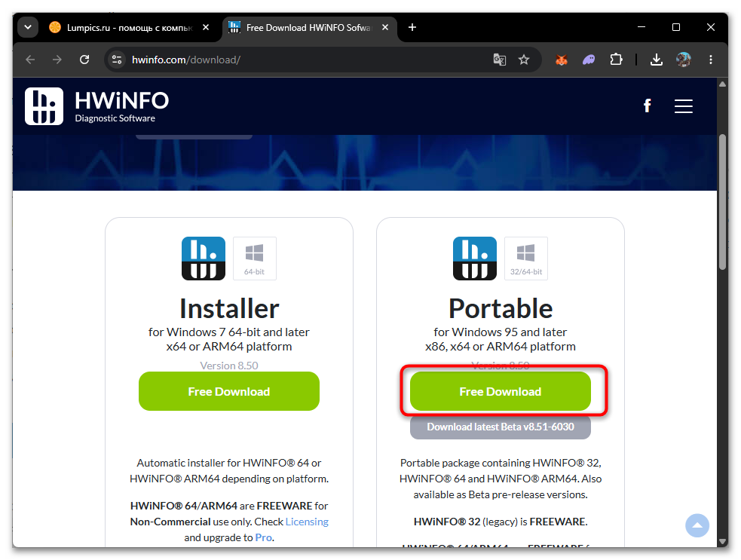Open the hamburger navigation menu
This screenshot has width=741, height=560.
pos(684,106)
